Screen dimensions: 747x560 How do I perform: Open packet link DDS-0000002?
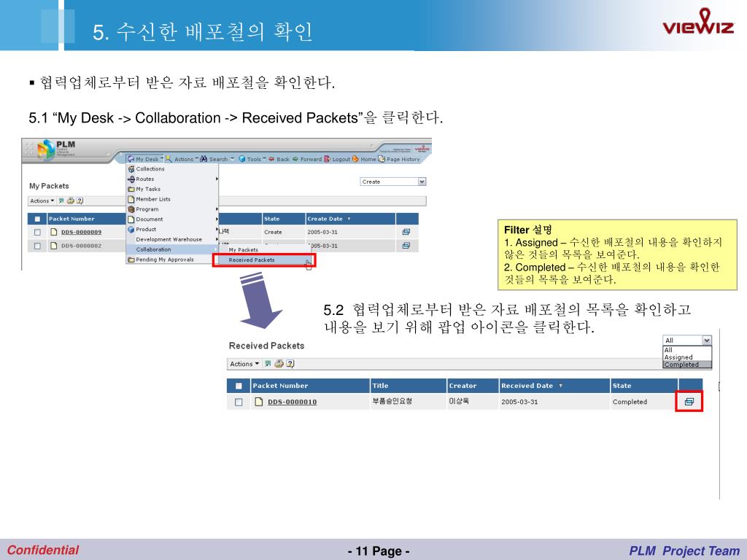coord(82,246)
